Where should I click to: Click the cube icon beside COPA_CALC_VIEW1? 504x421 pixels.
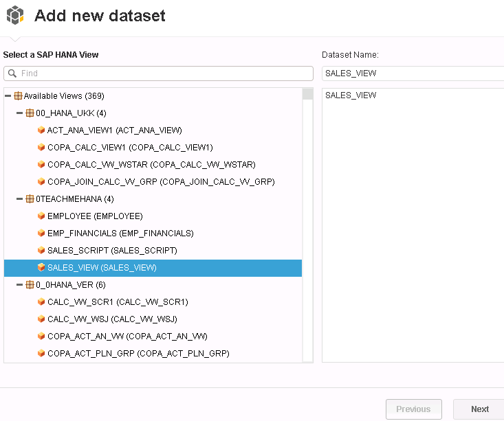coord(41,147)
